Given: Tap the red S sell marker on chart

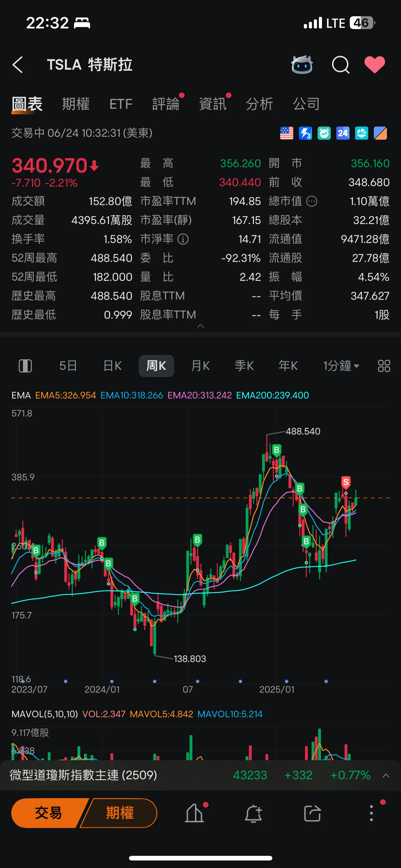Looking at the screenshot, I should [346, 482].
